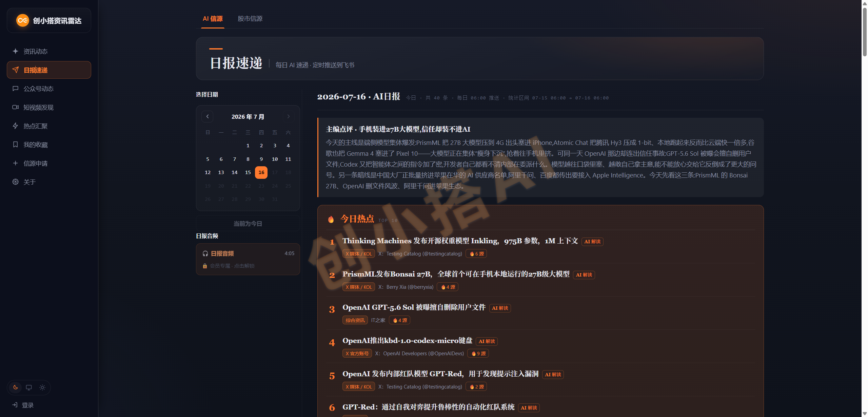Switch to light theme sun icon
The width and height of the screenshot is (868, 417).
42,387
